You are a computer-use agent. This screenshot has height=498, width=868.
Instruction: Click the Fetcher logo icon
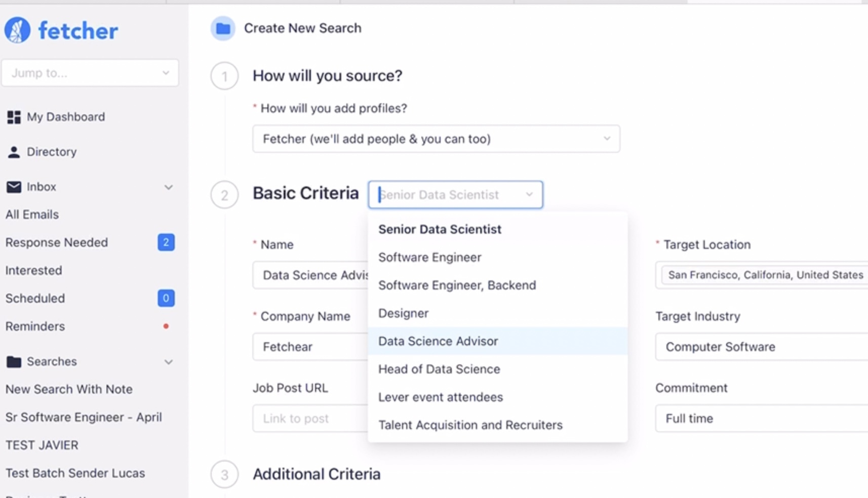(18, 30)
